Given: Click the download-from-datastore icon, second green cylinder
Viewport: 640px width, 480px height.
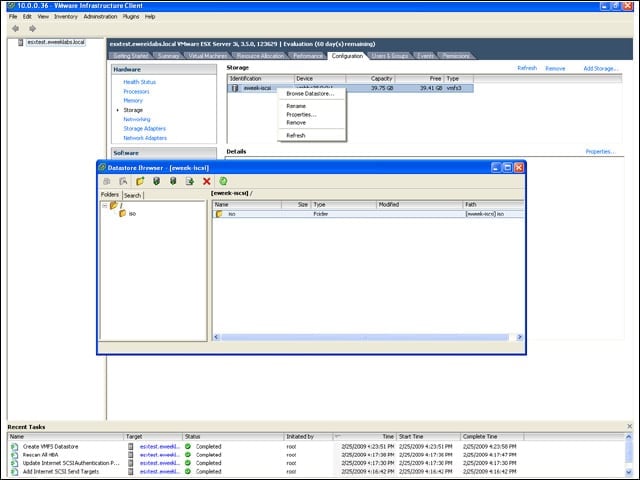Looking at the screenshot, I should pyautogui.click(x=173, y=181).
